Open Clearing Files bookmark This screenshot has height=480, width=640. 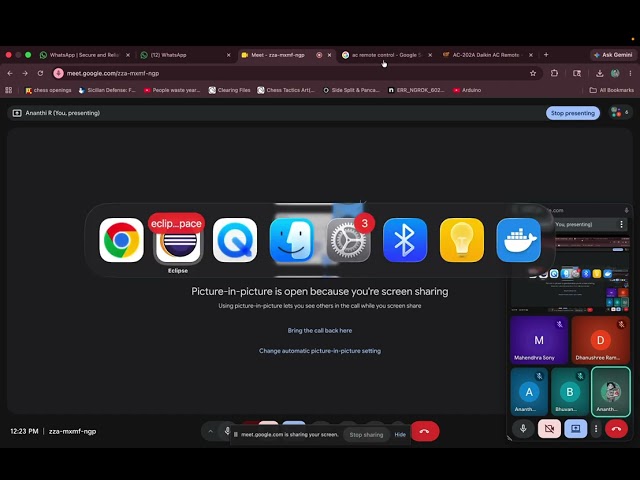point(229,90)
